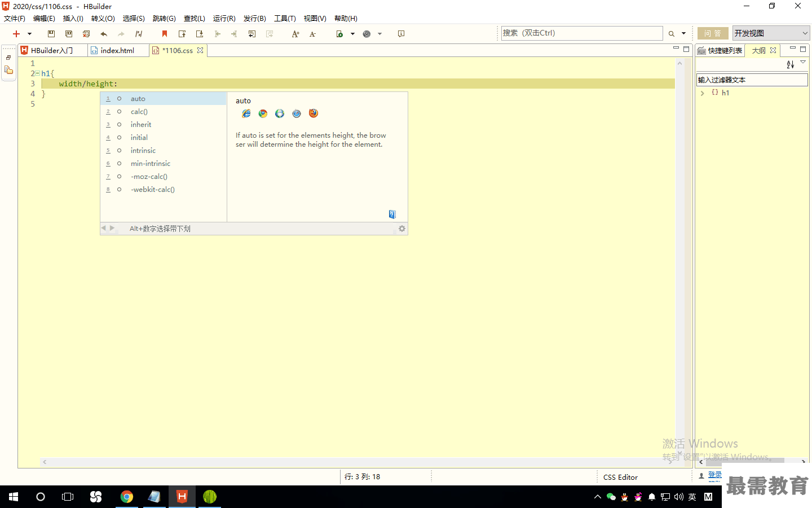Click the Close file toolbar icon with red X
Viewport: 812px width, 508px height.
point(86,34)
